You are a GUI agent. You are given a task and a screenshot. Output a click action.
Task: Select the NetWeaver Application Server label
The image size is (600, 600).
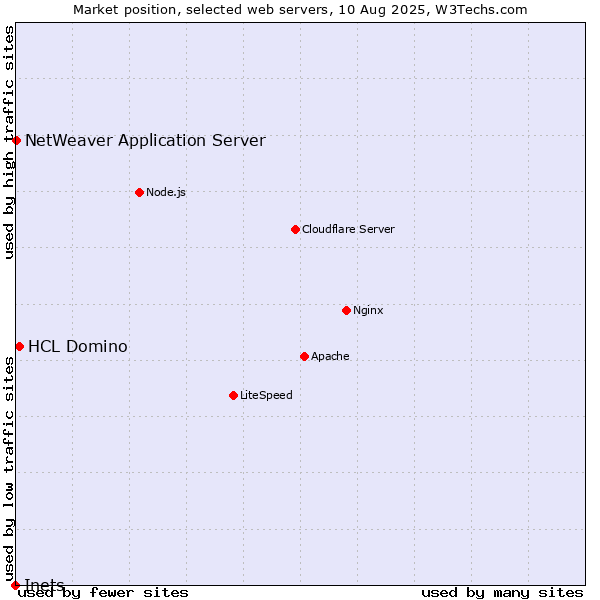tap(145, 140)
